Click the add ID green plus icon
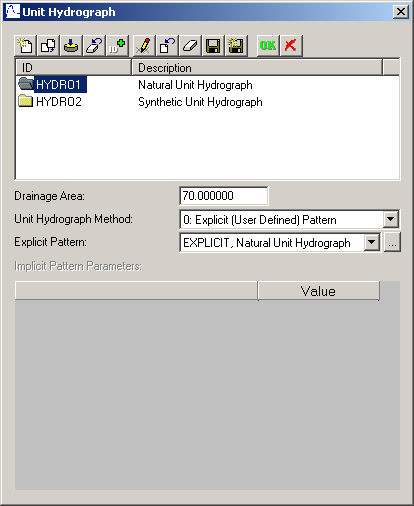This screenshot has height=506, width=414. (x=117, y=45)
